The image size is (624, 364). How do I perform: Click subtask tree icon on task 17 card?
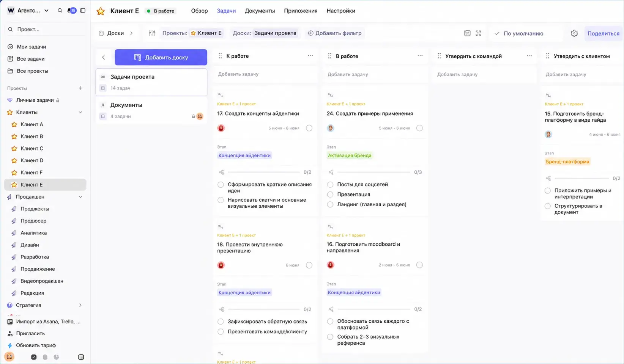(221, 172)
